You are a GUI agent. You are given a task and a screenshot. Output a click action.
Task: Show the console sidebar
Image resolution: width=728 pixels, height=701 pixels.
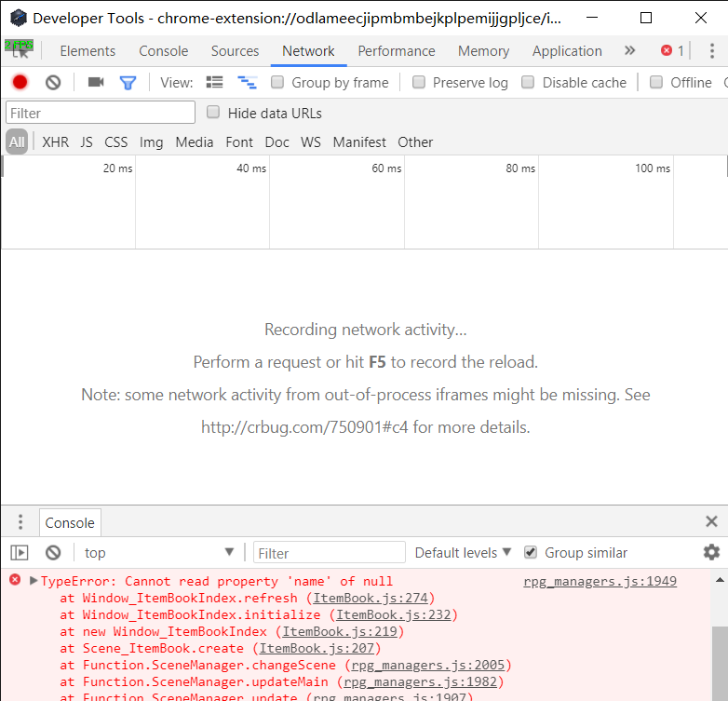pyautogui.click(x=20, y=552)
